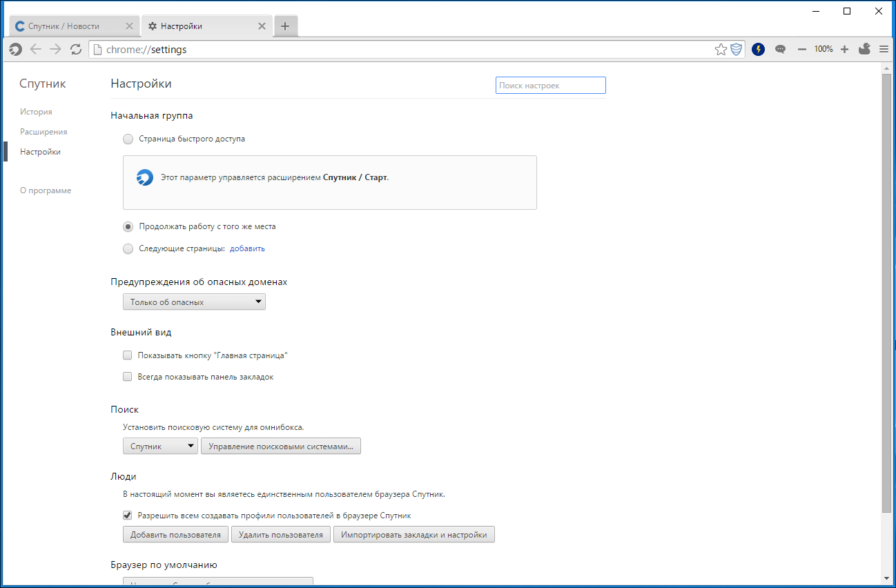This screenshot has width=896, height=588.
Task: Open the shield protection icon in address bar
Action: [737, 49]
